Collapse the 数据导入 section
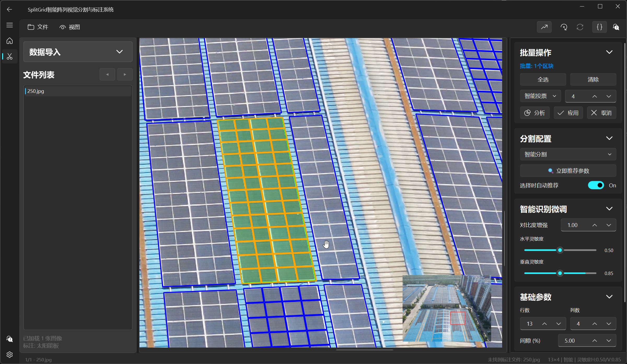This screenshot has width=627, height=364. [119, 52]
